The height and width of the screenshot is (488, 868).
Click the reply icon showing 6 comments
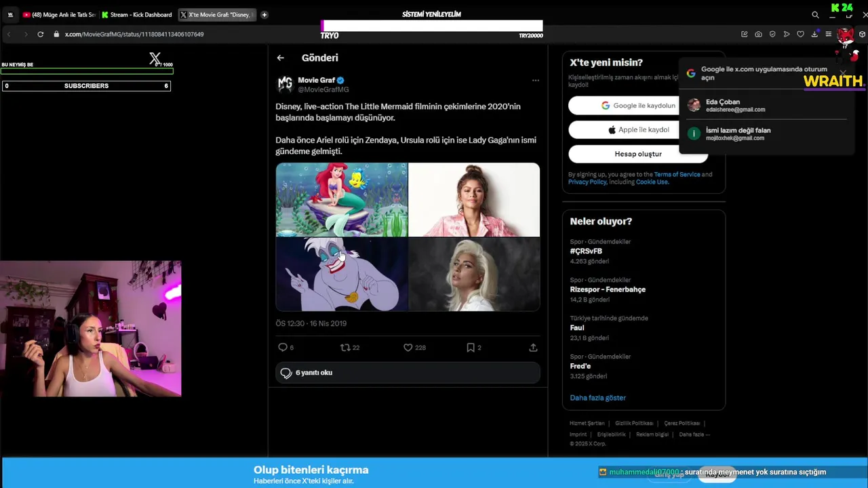283,348
